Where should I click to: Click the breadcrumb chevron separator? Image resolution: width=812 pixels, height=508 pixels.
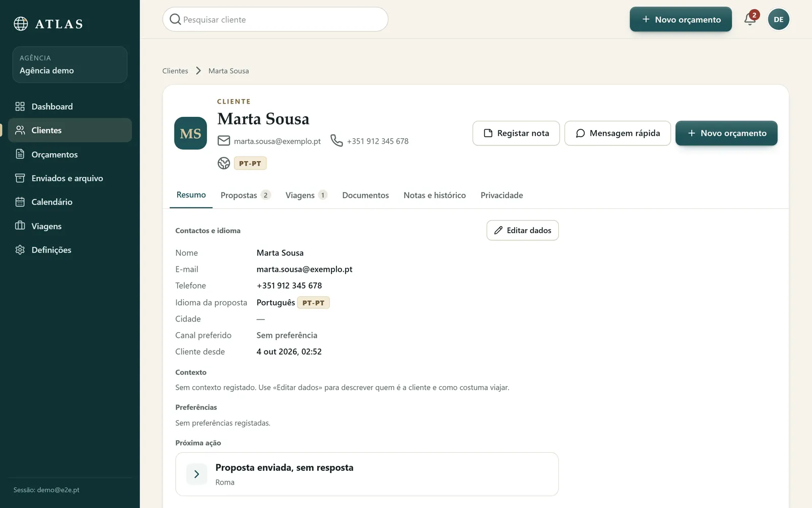(198, 71)
